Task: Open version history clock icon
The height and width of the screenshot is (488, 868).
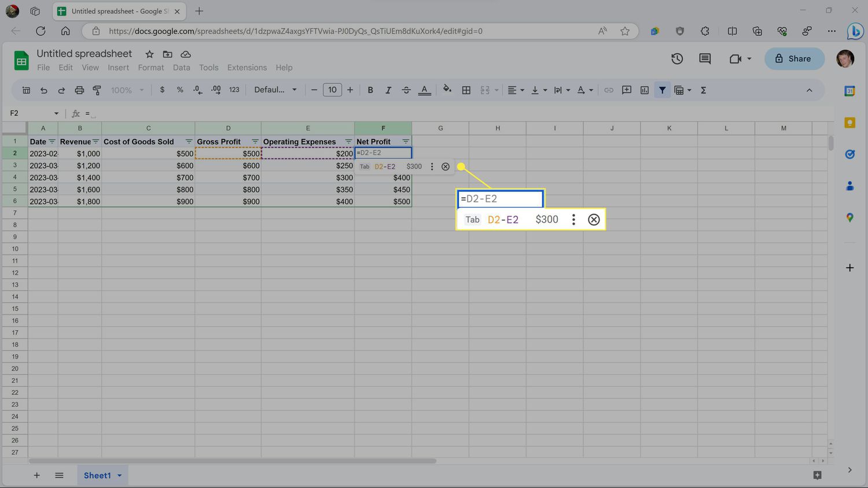Action: click(677, 58)
